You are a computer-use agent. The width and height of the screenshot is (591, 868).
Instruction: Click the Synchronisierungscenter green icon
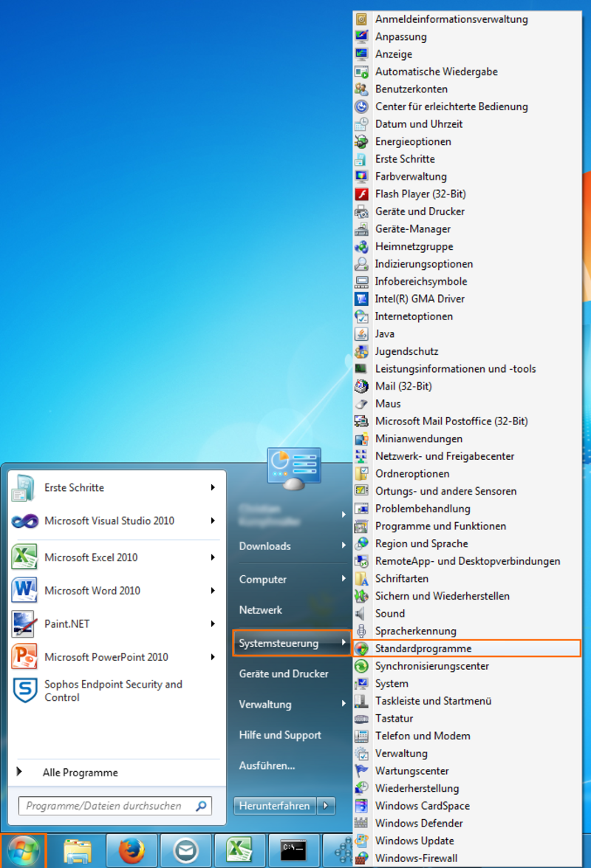click(x=361, y=666)
